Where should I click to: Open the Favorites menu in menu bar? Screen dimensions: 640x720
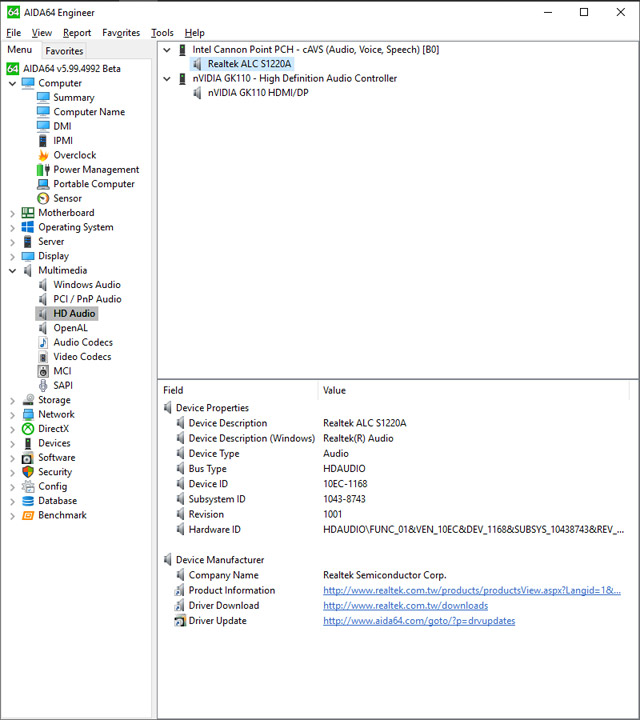[121, 33]
